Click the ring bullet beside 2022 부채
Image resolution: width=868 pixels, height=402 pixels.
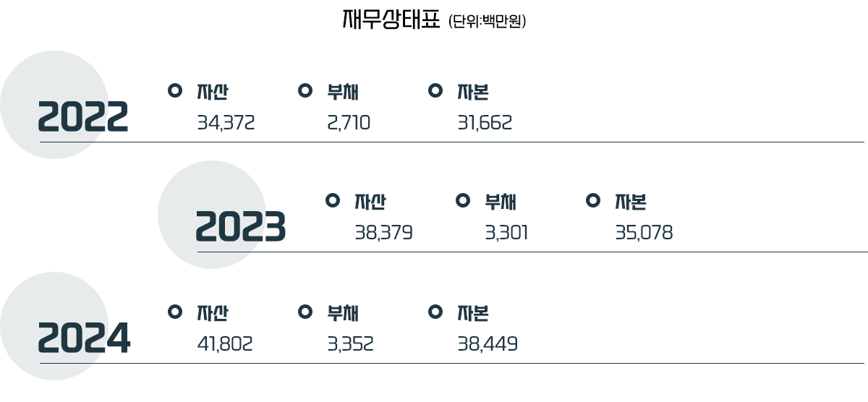305,90
